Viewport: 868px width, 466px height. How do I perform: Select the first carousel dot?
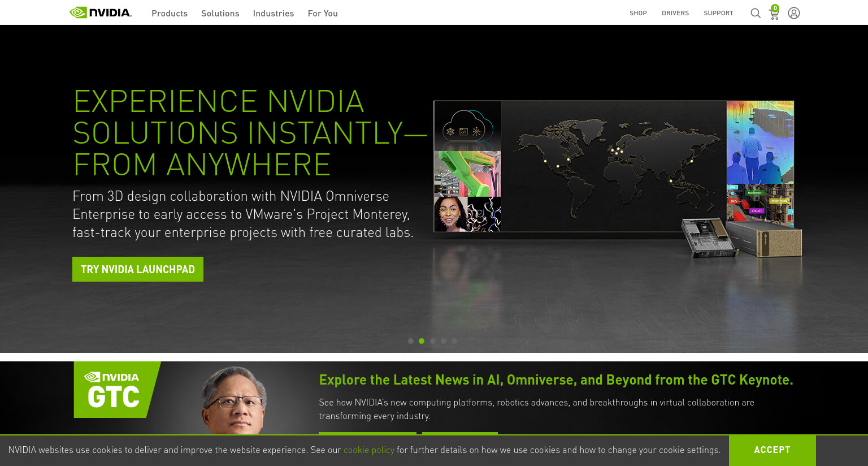[411, 341]
